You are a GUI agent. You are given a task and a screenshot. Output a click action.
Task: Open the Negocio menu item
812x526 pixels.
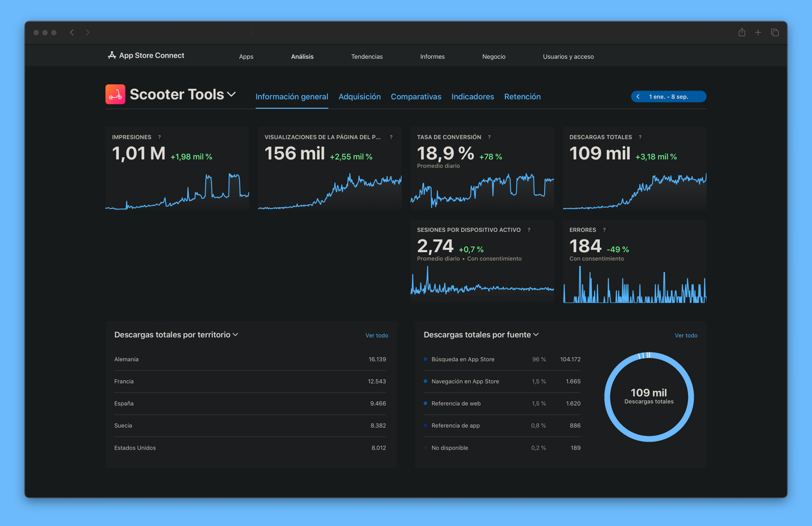coord(494,57)
